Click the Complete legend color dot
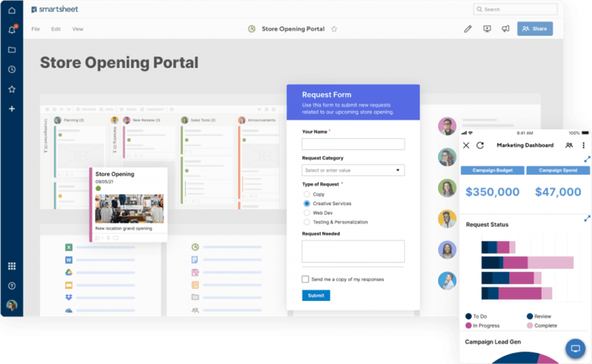The width and height of the screenshot is (592, 364). 530,326
